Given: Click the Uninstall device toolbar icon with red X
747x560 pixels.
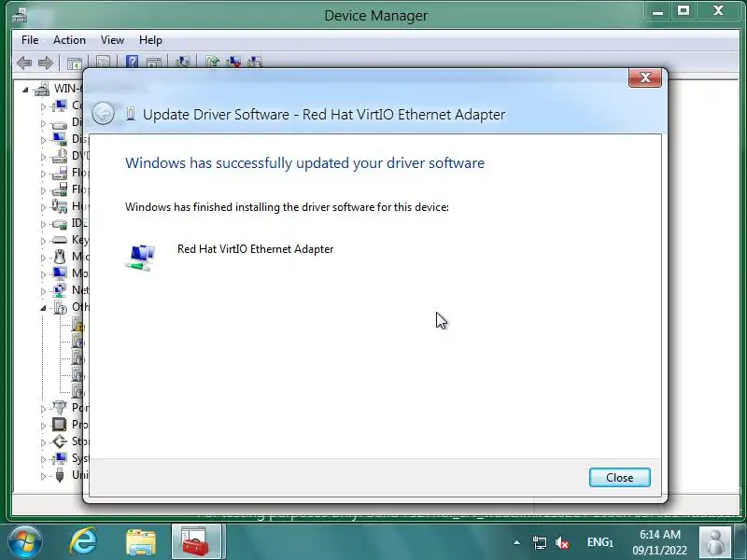Looking at the screenshot, I should point(233,63).
